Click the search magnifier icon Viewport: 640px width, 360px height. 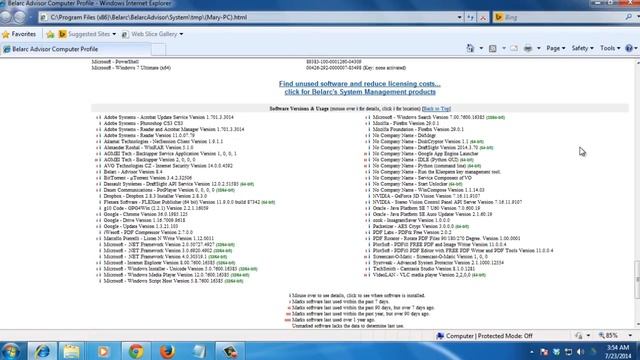pos(629,17)
